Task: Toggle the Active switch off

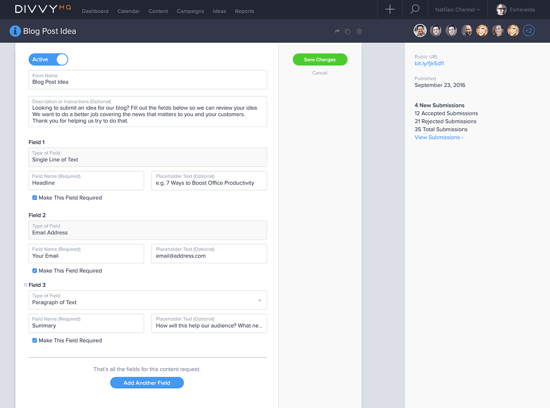Action: pyautogui.click(x=48, y=60)
